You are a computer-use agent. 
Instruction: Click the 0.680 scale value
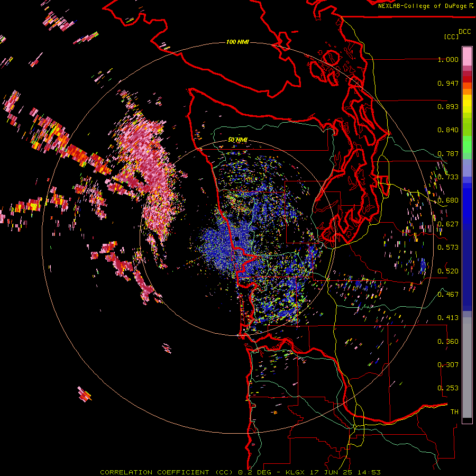click(448, 200)
